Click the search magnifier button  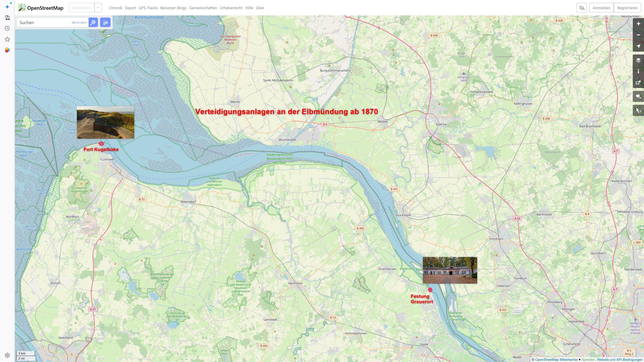click(93, 22)
